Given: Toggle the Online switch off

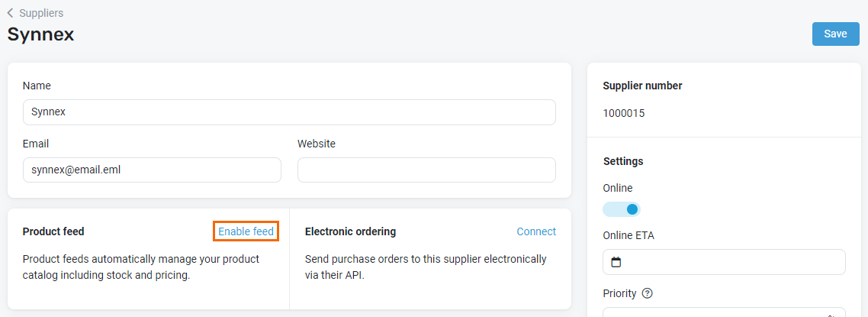Looking at the screenshot, I should [x=622, y=209].
